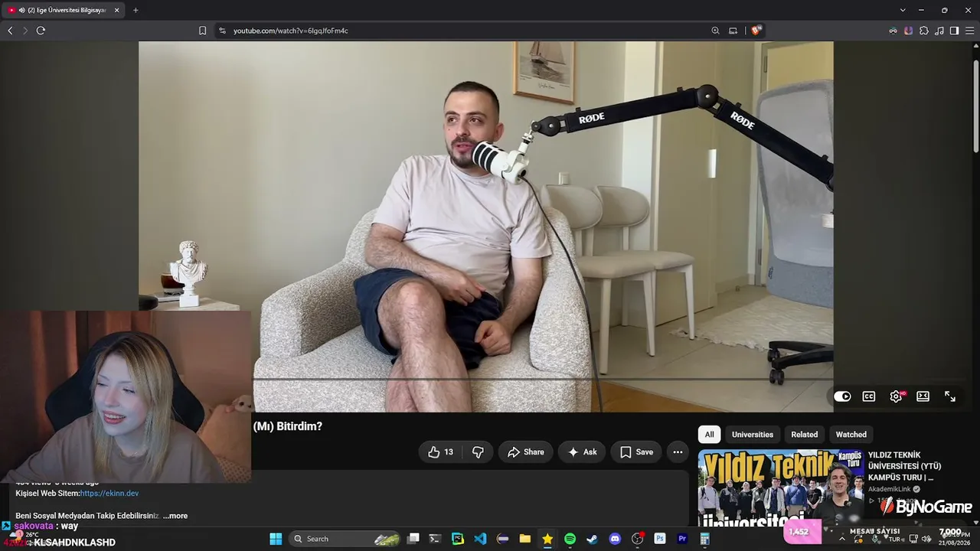Screen dimensions: 980x551
Task: Select the All filter chip
Action: tap(710, 435)
